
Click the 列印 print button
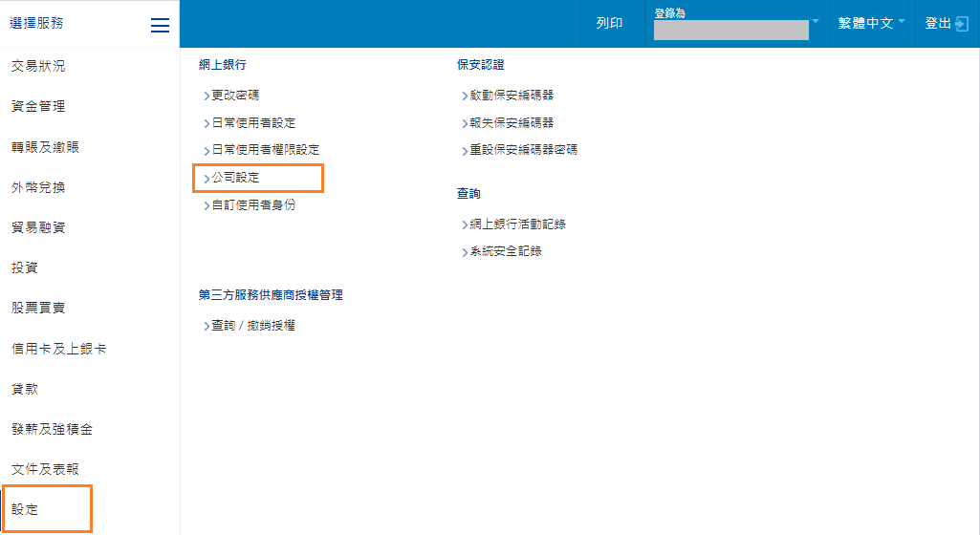(x=609, y=23)
